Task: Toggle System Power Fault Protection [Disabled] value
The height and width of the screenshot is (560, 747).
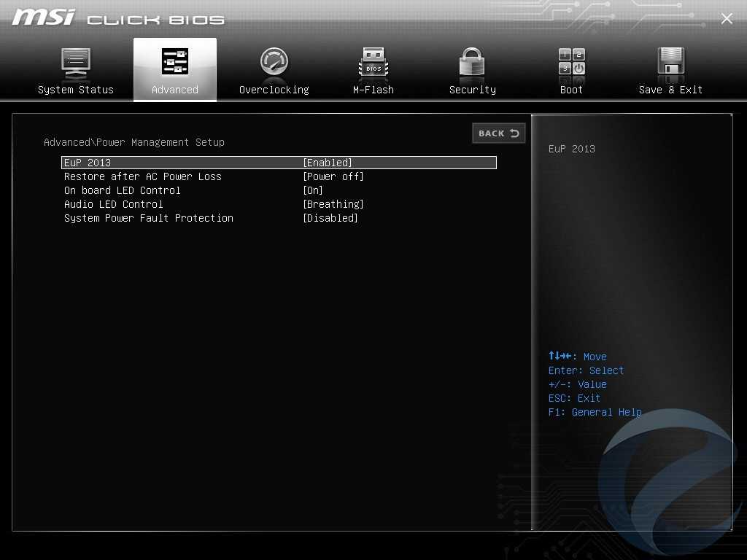Action: pyautogui.click(x=330, y=218)
